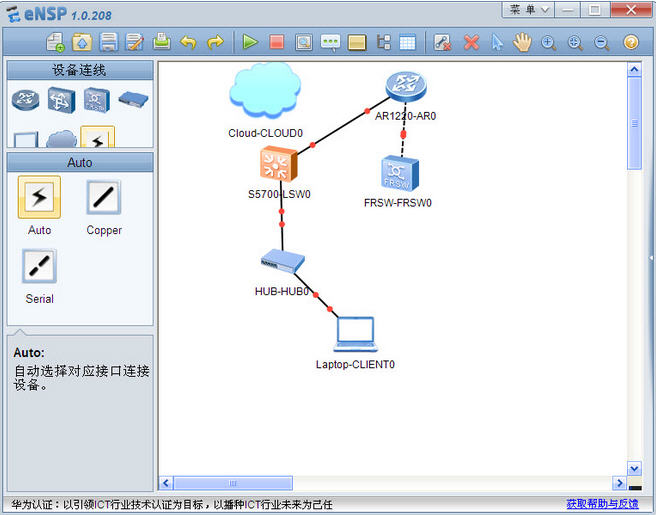Viewport: 656px width, 515px height.
Task: Select the cloud device category icon
Action: coord(61,139)
